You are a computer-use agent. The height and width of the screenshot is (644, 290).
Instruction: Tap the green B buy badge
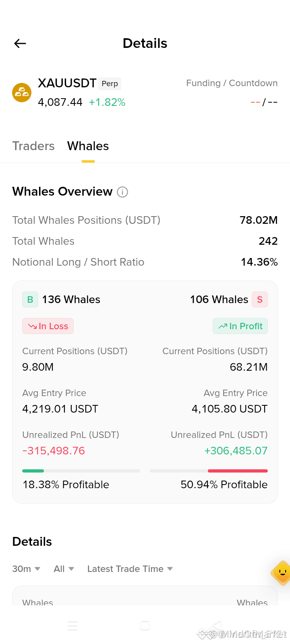point(30,299)
